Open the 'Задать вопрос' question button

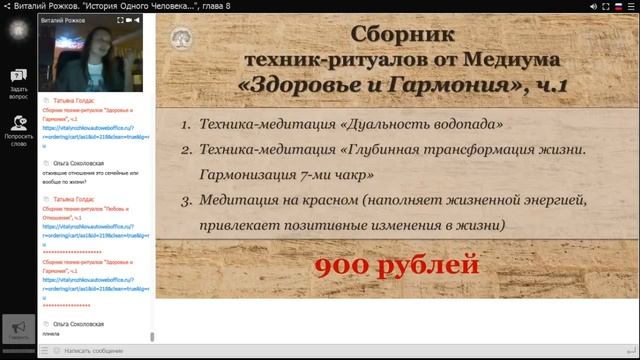18,84
